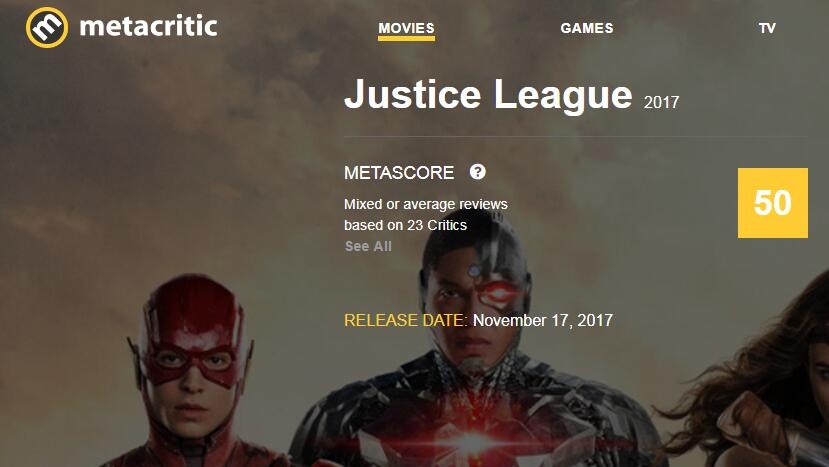Click the Metacritic circular logo icon
829x467 pixels.
point(47,28)
